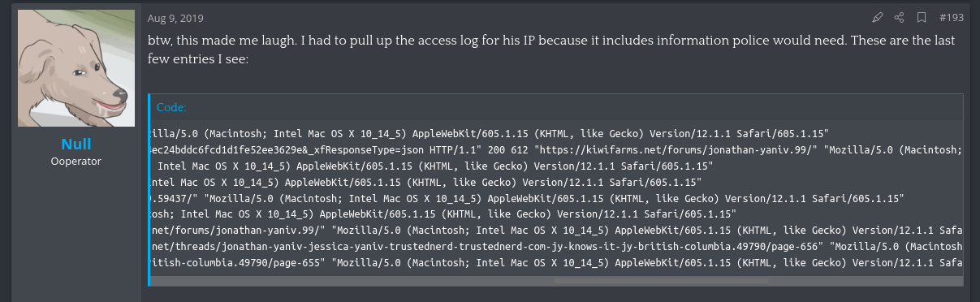The width and height of the screenshot is (980, 302).
Task: Visit the Null username profile link
Action: click(x=76, y=144)
